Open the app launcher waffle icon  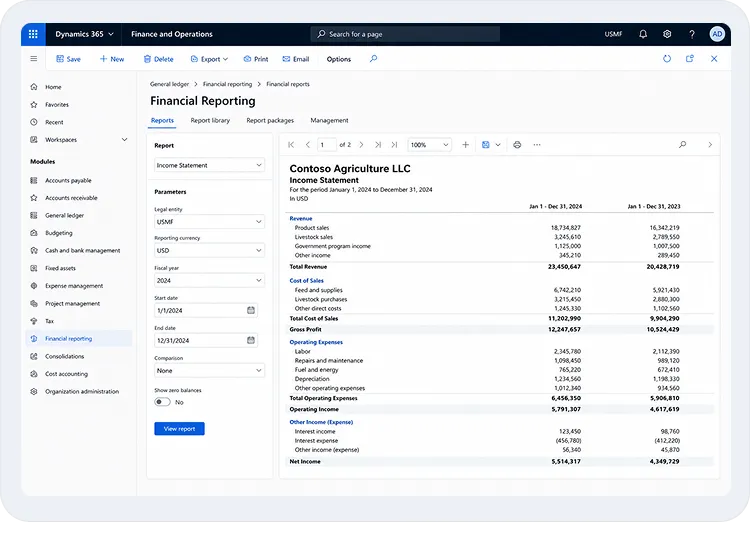[x=33, y=34]
